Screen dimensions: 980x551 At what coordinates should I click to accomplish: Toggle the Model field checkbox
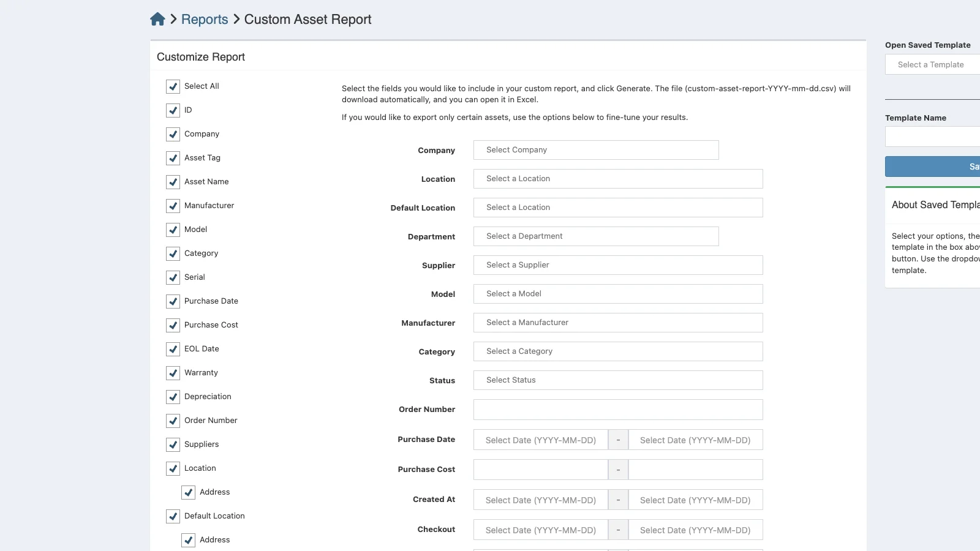click(173, 230)
